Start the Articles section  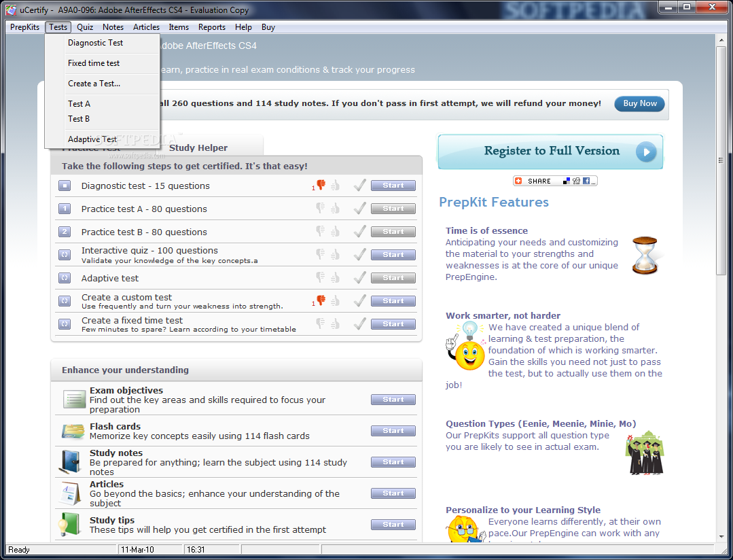click(x=393, y=493)
